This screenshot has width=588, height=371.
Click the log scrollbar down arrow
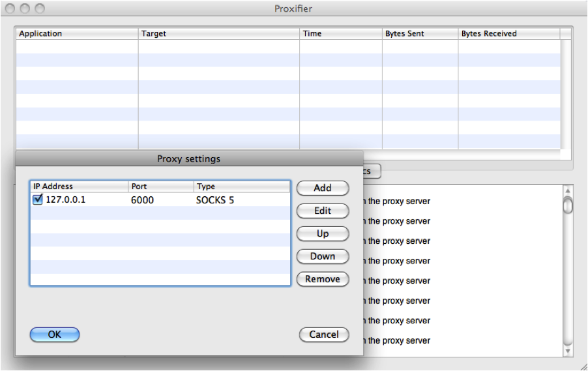[x=568, y=351]
